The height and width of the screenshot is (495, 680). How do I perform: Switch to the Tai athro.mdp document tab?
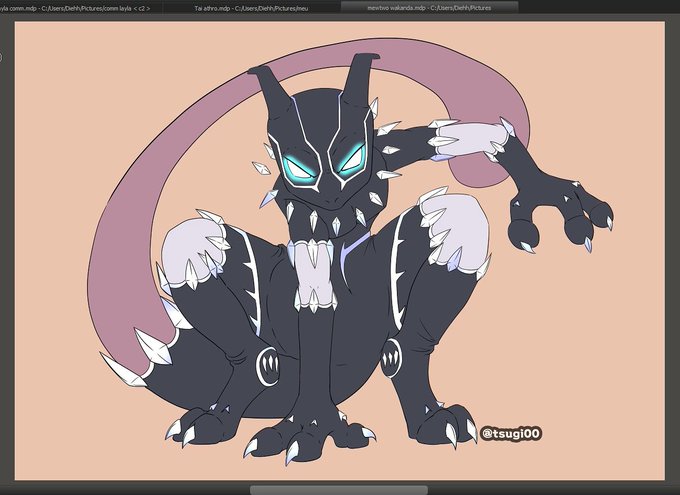tap(252, 7)
